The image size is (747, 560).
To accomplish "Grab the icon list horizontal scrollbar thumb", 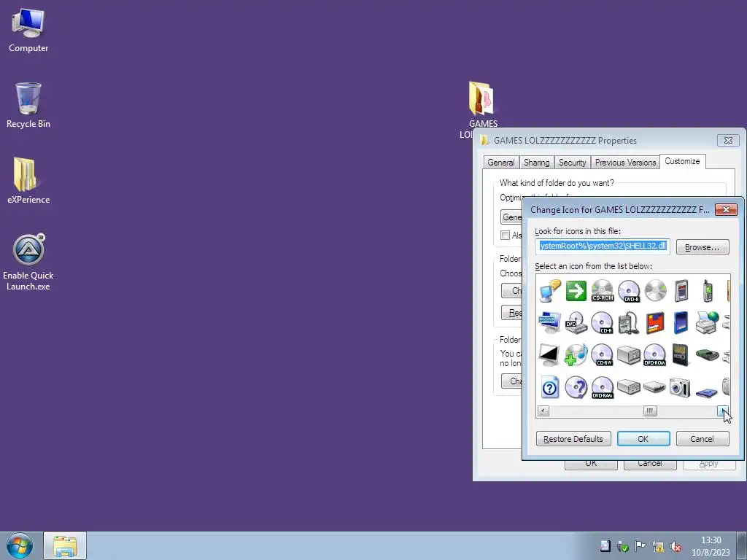I will pyautogui.click(x=650, y=411).
